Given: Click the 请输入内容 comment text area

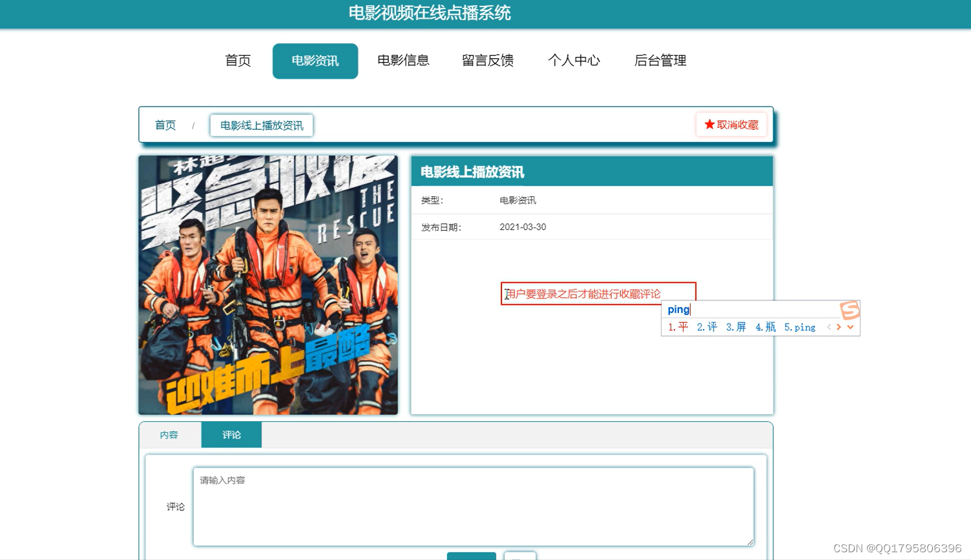Looking at the screenshot, I should coord(474,506).
